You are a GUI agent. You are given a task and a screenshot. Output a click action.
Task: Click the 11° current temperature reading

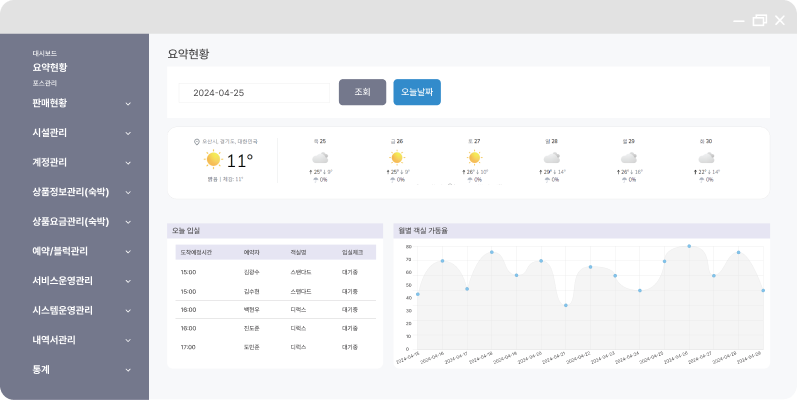tap(240, 161)
